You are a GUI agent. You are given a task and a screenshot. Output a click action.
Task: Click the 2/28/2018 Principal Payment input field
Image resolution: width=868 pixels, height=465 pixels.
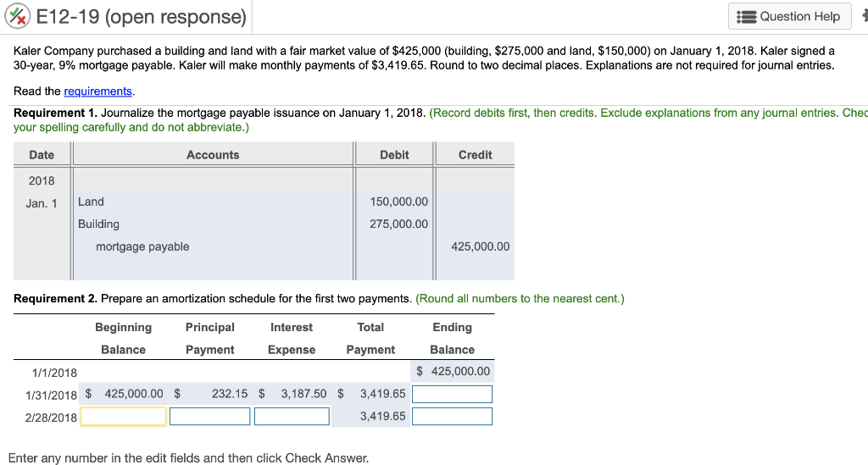pyautogui.click(x=210, y=417)
